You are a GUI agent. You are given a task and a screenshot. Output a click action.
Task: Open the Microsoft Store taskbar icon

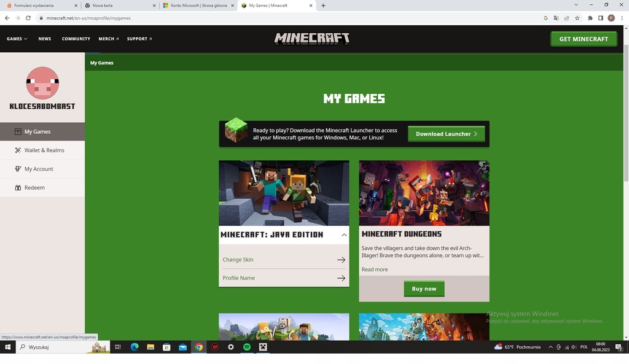pyautogui.click(x=166, y=347)
